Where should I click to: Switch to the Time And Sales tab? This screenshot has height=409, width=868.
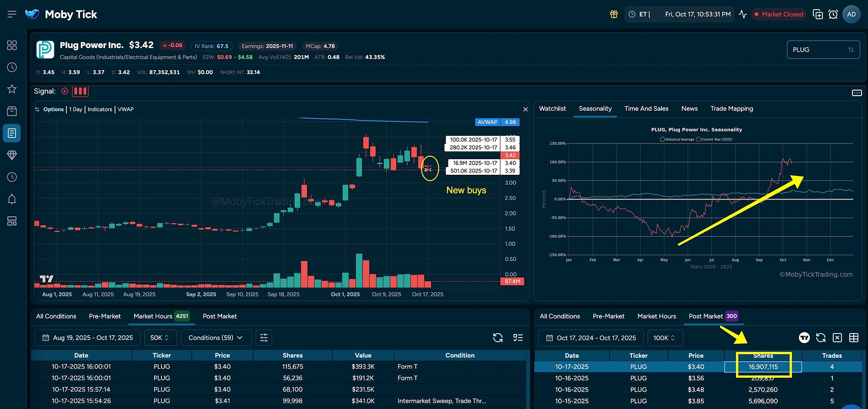tap(646, 108)
